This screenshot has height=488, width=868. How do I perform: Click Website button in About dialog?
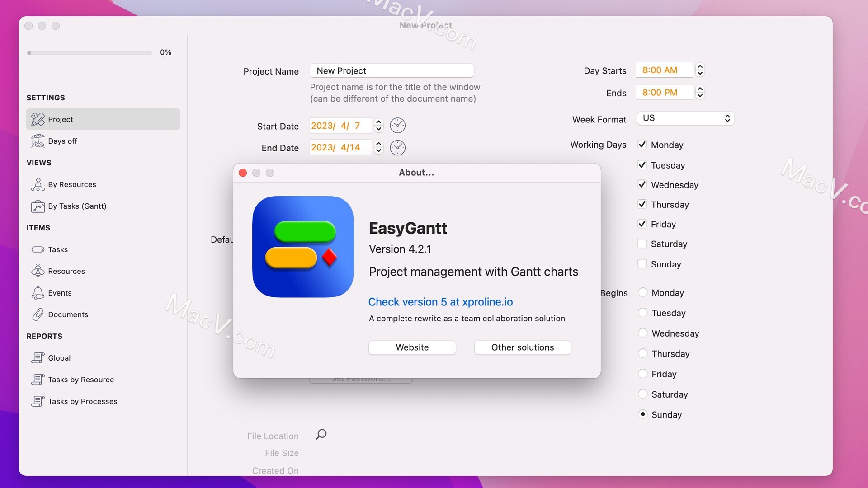click(x=412, y=347)
